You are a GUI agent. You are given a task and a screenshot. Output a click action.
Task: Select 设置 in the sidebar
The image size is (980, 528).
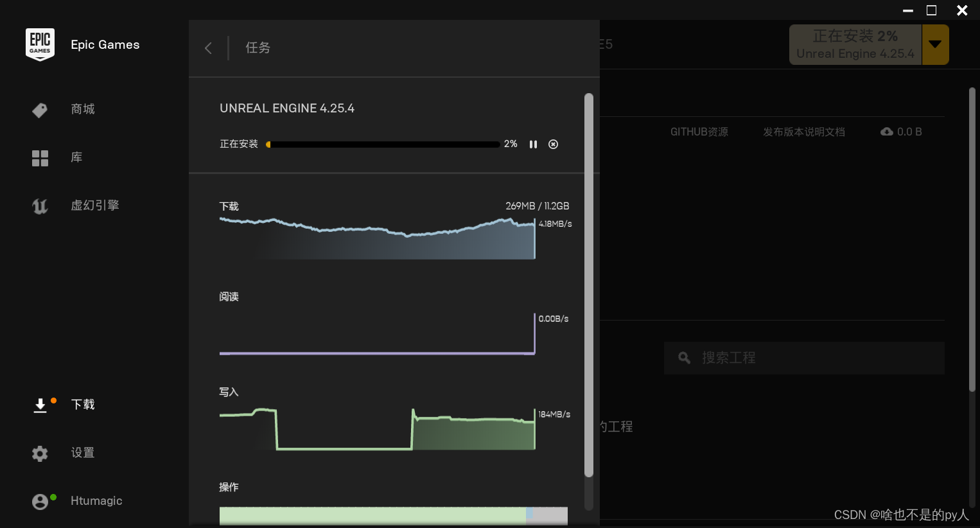[x=83, y=453]
